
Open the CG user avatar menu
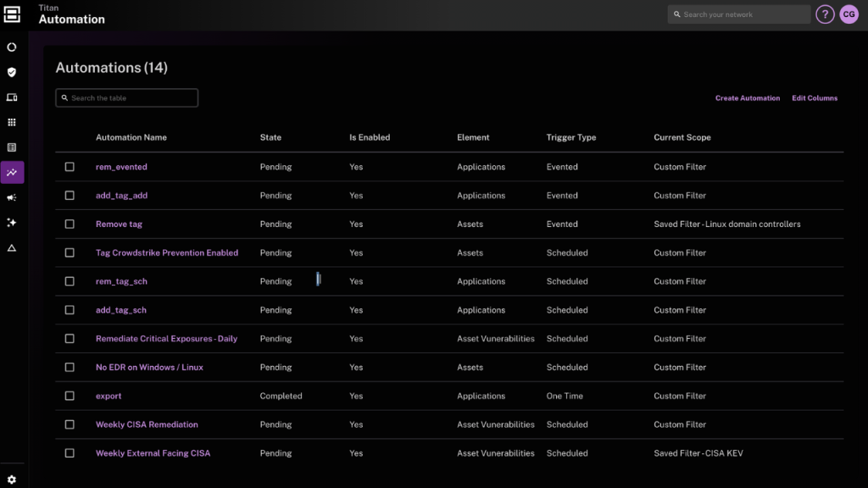pyautogui.click(x=849, y=14)
